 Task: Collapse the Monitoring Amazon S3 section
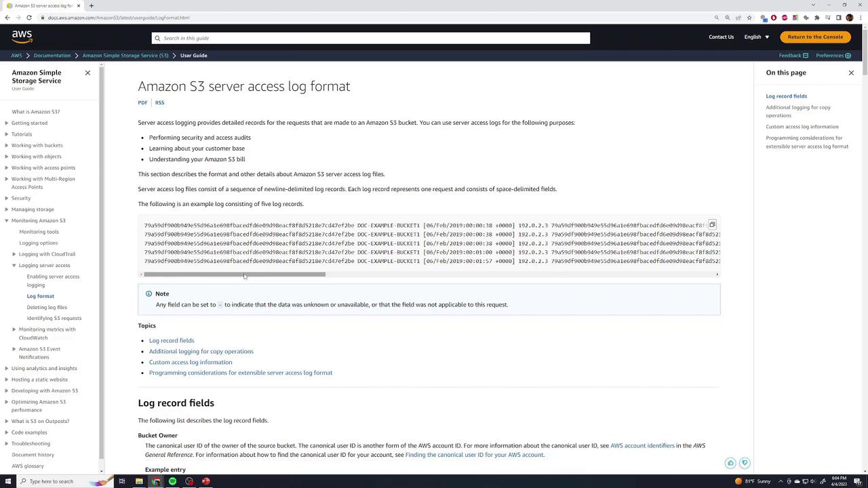[x=7, y=221]
